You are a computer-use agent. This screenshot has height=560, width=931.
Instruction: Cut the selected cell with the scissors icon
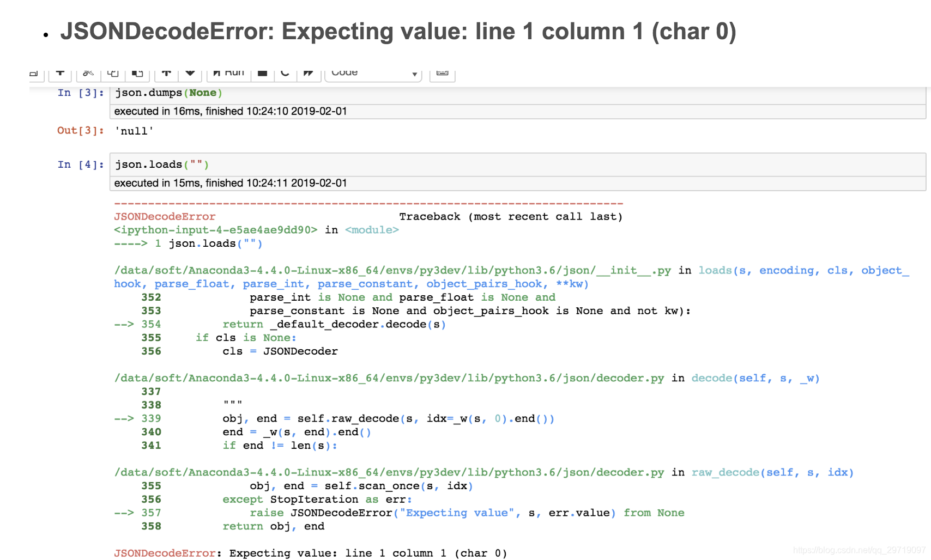click(88, 74)
